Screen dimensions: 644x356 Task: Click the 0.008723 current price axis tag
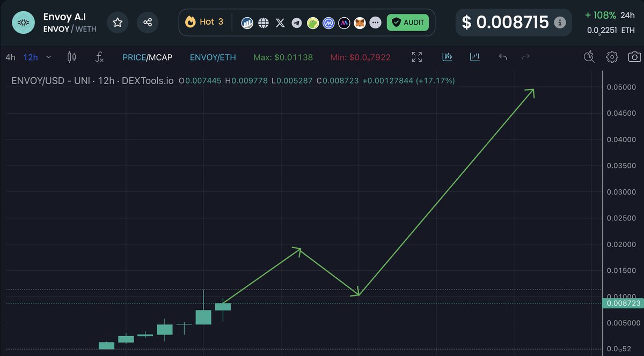click(623, 303)
